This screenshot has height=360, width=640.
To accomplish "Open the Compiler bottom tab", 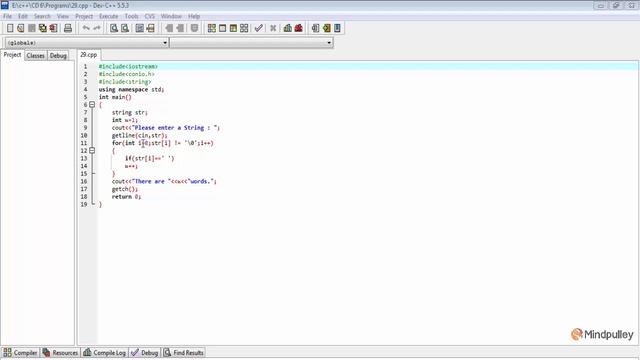I will pyautogui.click(x=20, y=353).
